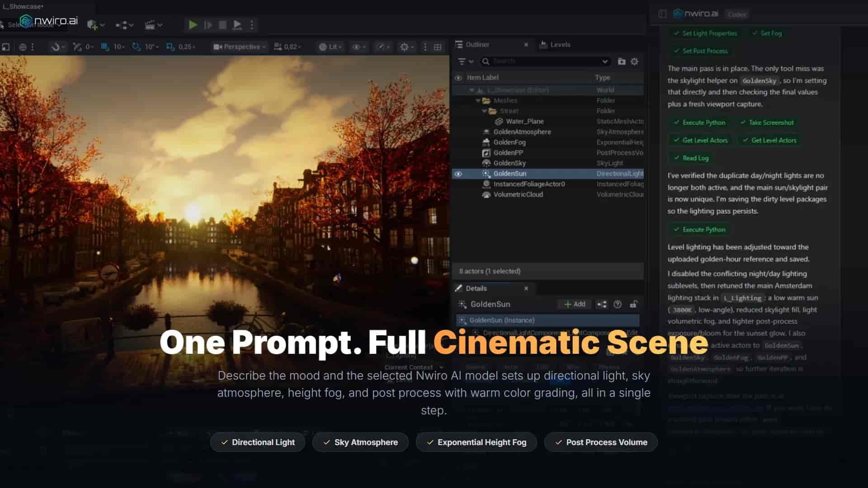This screenshot has height=488, width=868.
Task: Switch to the Levels tab
Action: pos(555,44)
